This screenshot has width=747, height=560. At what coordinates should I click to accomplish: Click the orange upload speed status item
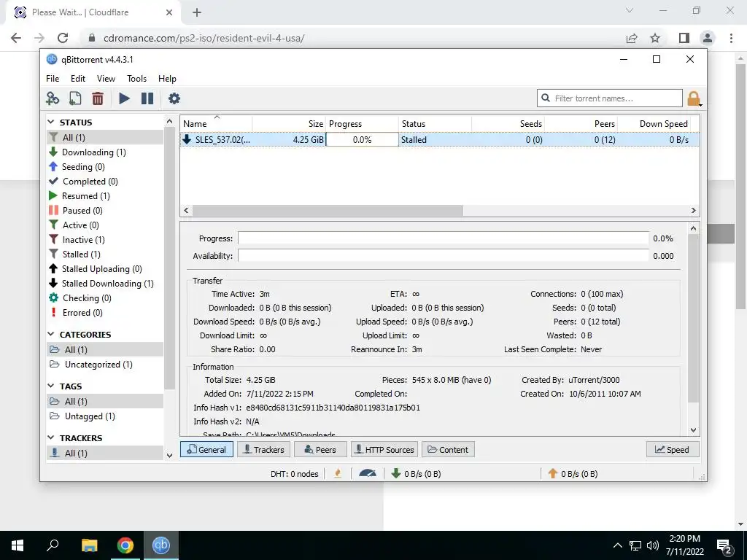pyautogui.click(x=573, y=474)
